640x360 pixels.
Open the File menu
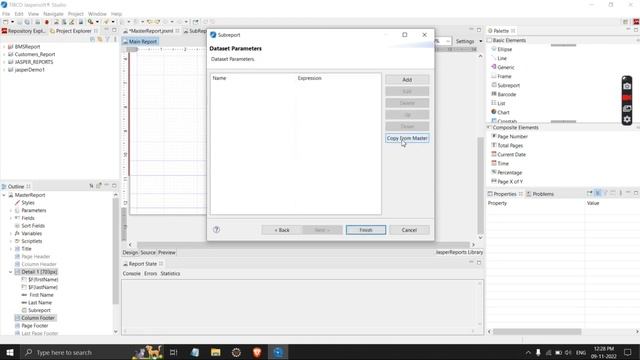(x=6, y=14)
